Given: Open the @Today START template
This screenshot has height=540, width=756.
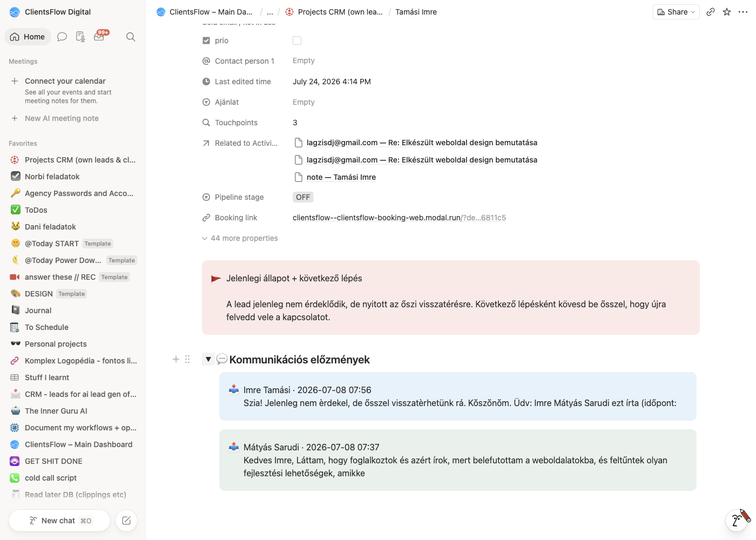Looking at the screenshot, I should (x=73, y=244).
